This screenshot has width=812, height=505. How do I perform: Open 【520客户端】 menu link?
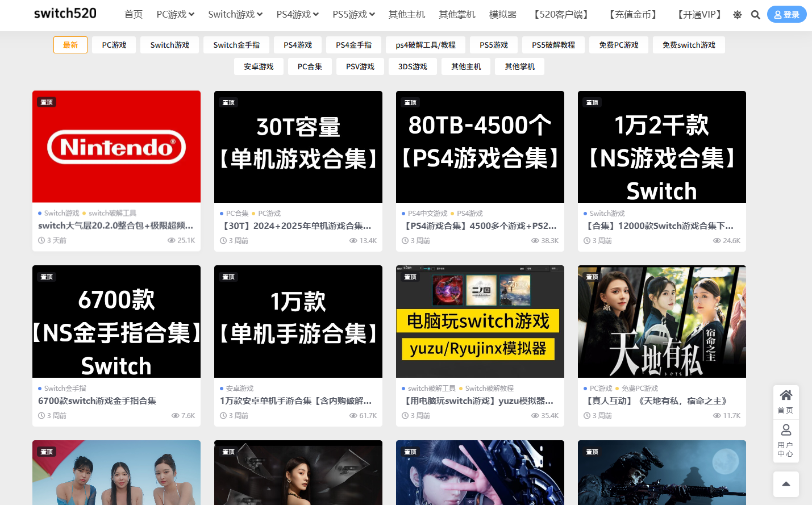[x=561, y=14]
